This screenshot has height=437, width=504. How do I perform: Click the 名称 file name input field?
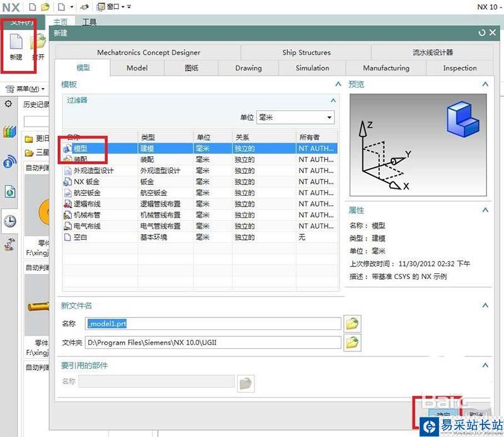[x=213, y=324]
